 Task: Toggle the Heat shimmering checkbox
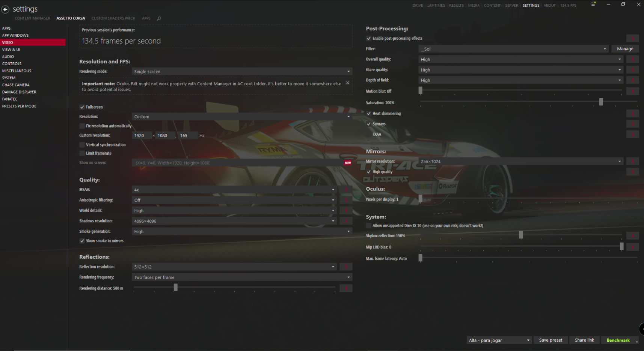[x=368, y=113]
